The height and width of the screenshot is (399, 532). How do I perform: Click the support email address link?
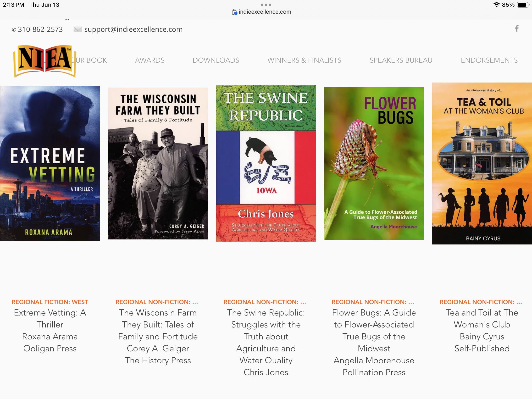pyautogui.click(x=133, y=29)
